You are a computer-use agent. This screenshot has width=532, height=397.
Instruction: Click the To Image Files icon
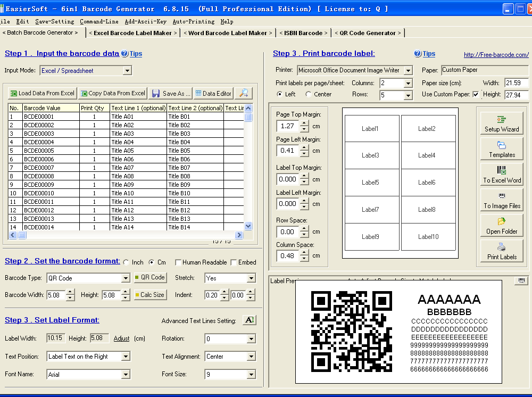(501, 200)
